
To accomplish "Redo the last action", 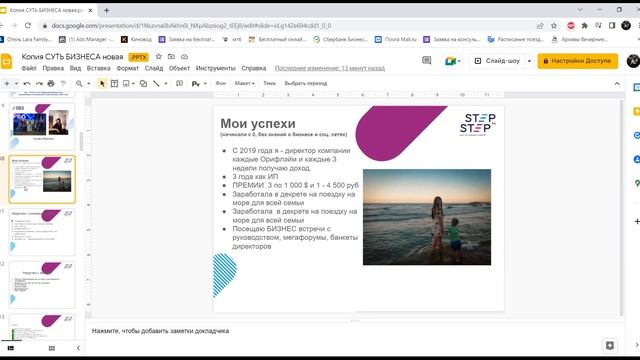I will click(x=39, y=83).
